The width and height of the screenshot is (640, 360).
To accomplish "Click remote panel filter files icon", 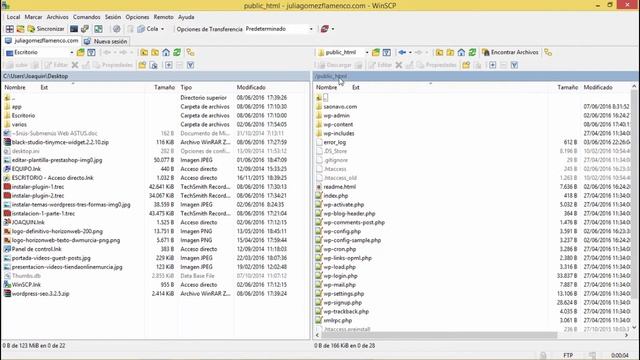I will coord(387,52).
